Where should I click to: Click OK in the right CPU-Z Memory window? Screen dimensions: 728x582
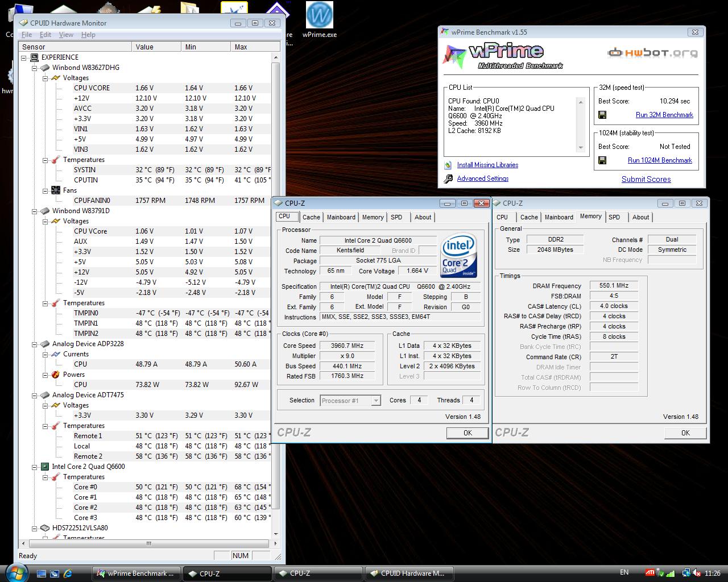[685, 433]
